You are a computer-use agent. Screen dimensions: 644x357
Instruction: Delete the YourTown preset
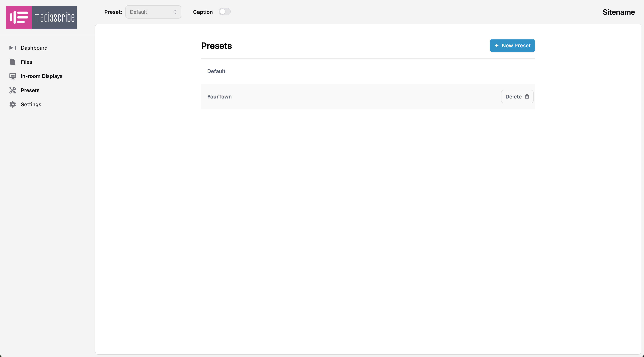517,97
